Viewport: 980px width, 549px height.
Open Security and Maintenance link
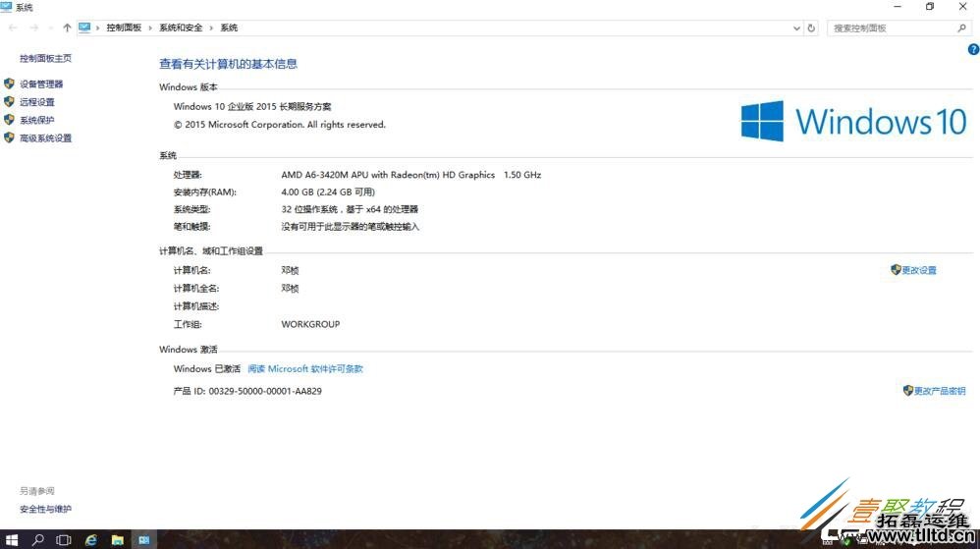point(45,509)
